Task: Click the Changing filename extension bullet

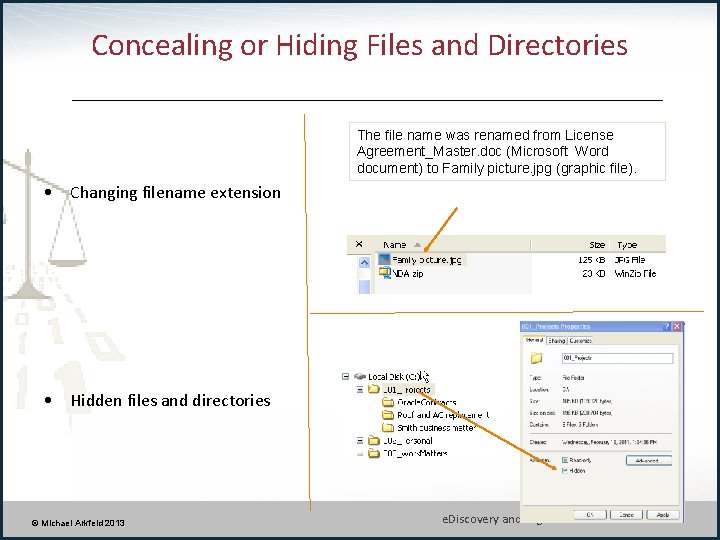Action: pyautogui.click(x=175, y=192)
